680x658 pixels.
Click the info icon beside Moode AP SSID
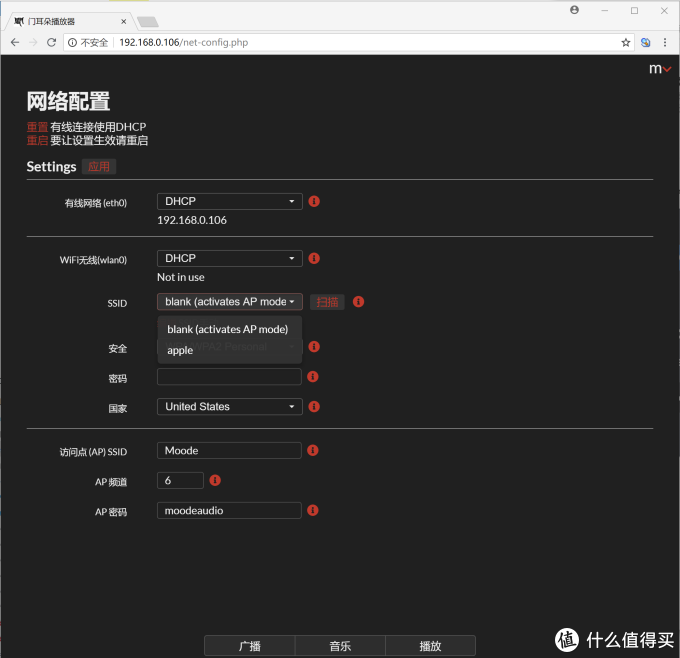[x=313, y=450]
